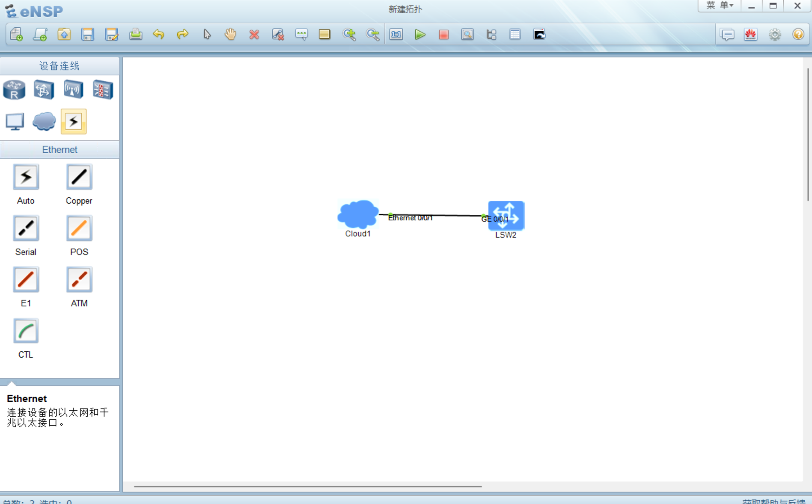Click the topology tree layout icon
The height and width of the screenshot is (504, 812).
[x=491, y=34]
